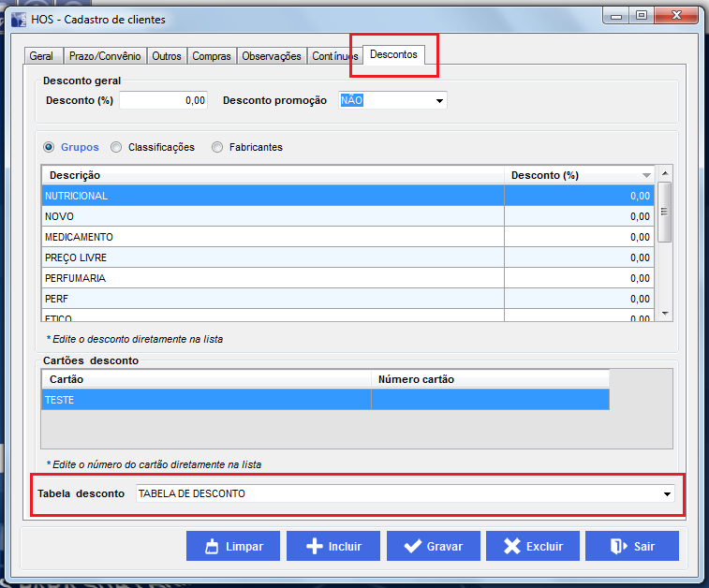Open the Compras tab
This screenshot has width=709, height=588.
(x=212, y=56)
